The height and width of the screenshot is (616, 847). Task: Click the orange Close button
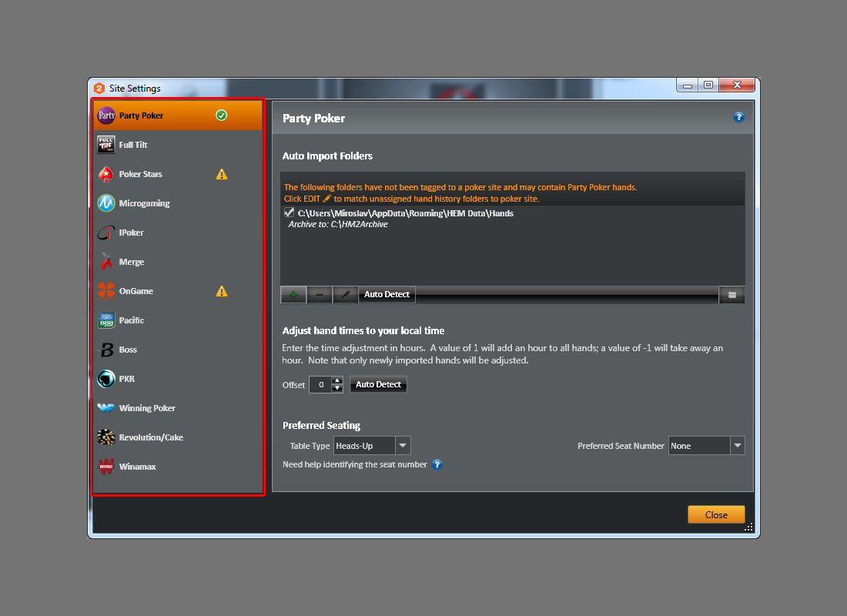coord(716,514)
